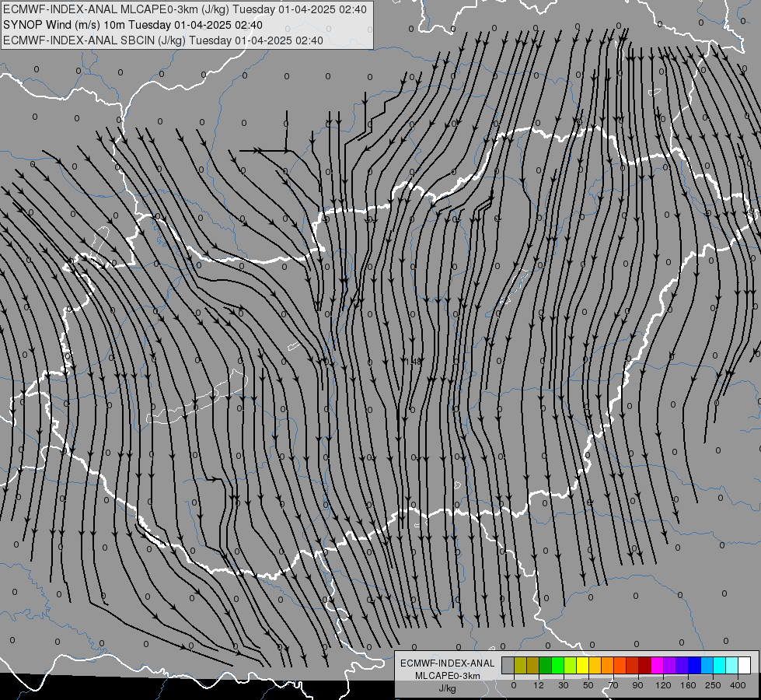Image resolution: width=761 pixels, height=700 pixels.
Task: Click the J/kg unit label in legend
Action: (447, 688)
